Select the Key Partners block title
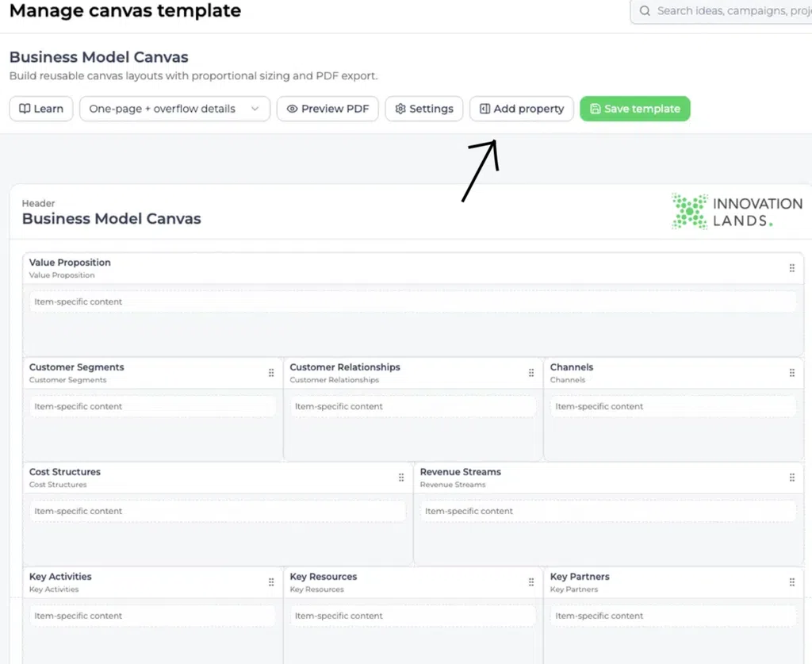 (580, 577)
